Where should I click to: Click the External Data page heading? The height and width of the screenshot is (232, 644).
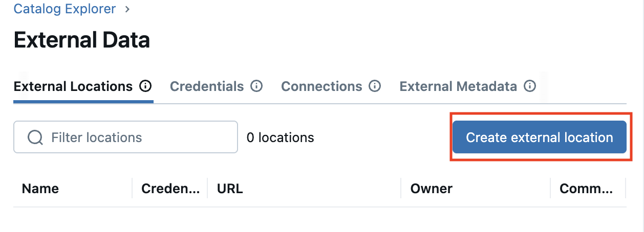coord(82,40)
